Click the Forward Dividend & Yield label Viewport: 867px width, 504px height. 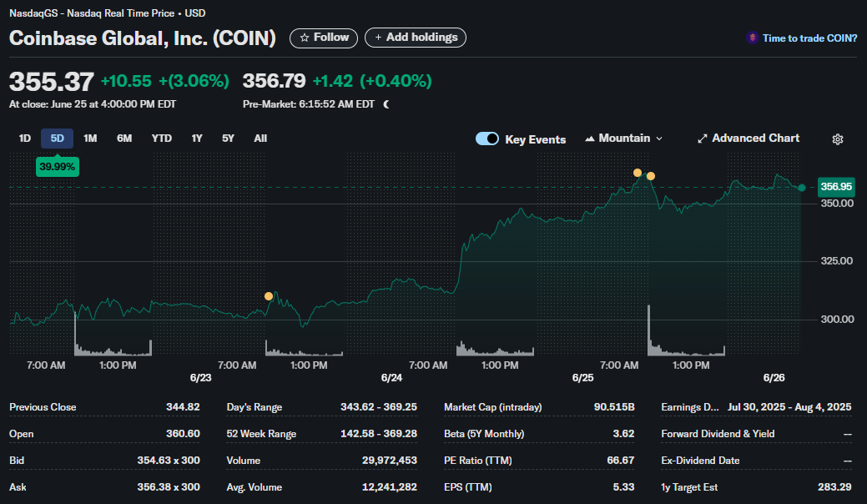coord(718,434)
